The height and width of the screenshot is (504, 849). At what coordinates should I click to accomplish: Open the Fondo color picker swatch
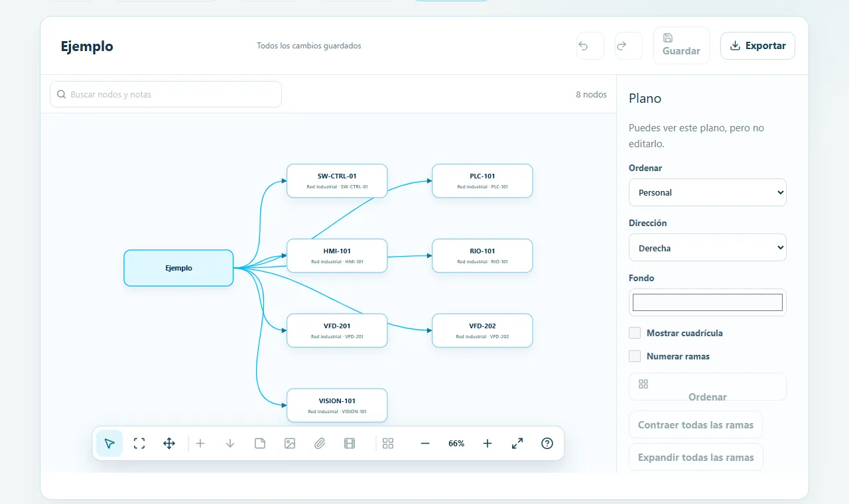point(708,302)
